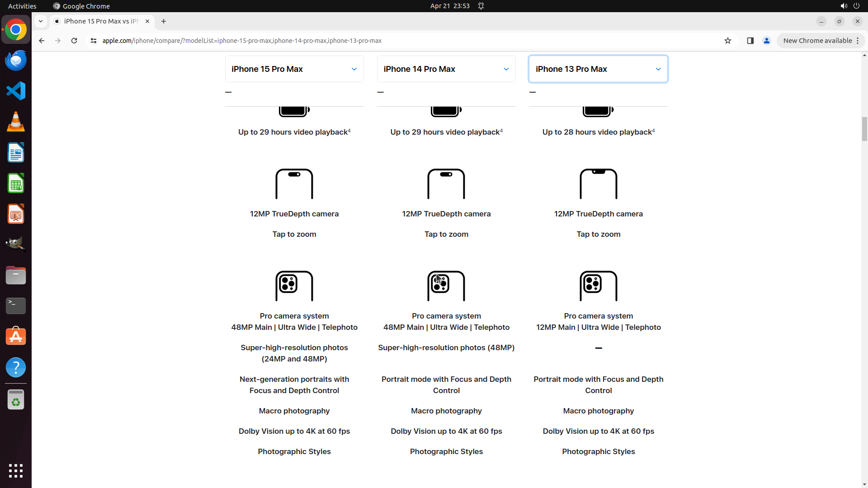The width and height of the screenshot is (868, 488).
Task: Open the Chrome side panel
Action: (x=750, y=41)
